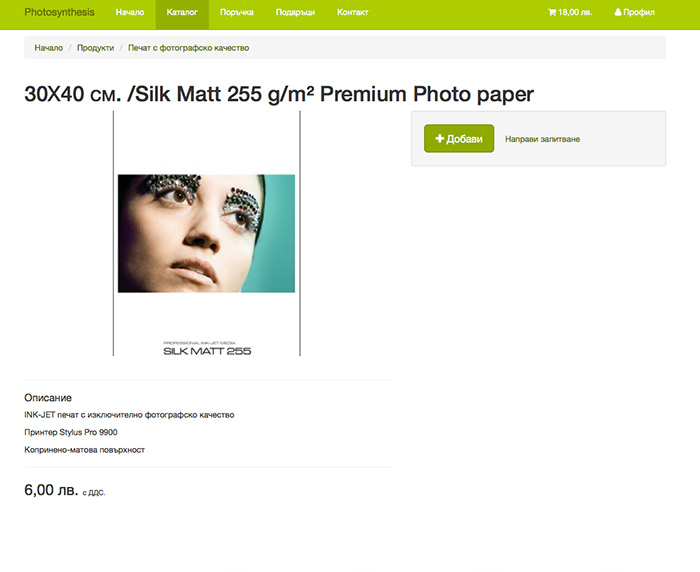Click the plus icon on Добави button

(439, 139)
